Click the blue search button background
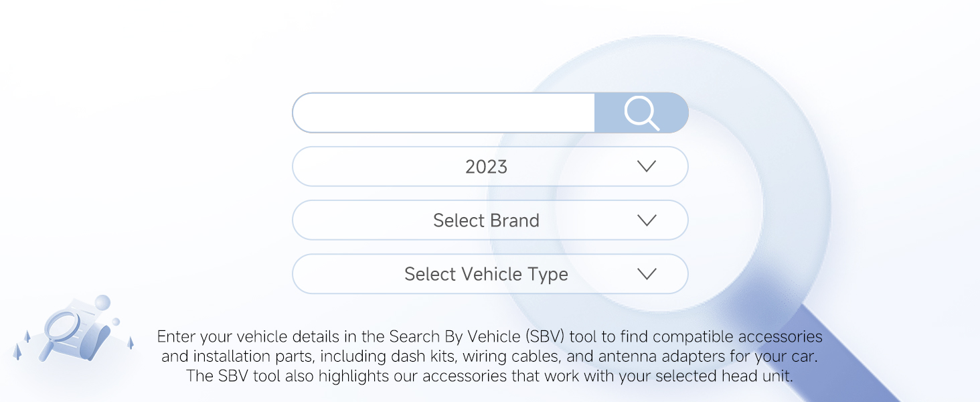980x402 pixels. click(x=641, y=113)
